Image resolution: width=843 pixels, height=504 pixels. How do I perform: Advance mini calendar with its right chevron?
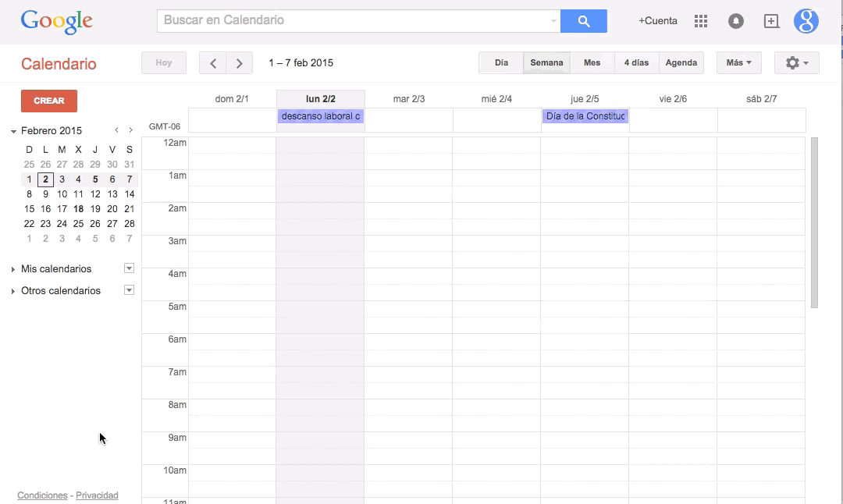(130, 130)
